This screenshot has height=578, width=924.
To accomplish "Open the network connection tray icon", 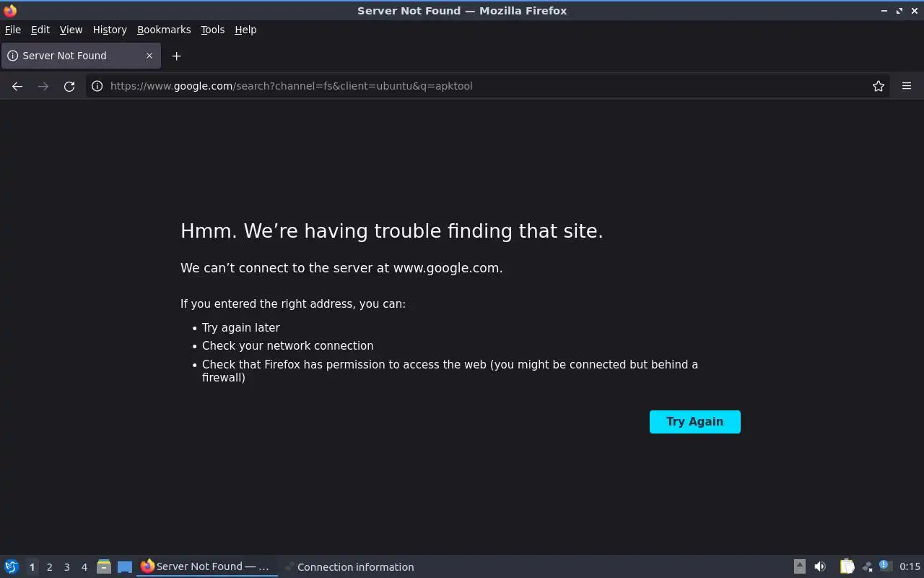I will (x=867, y=566).
